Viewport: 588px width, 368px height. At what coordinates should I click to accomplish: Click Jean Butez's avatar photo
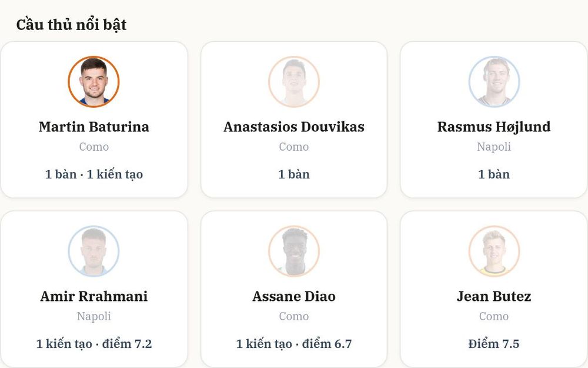(495, 251)
